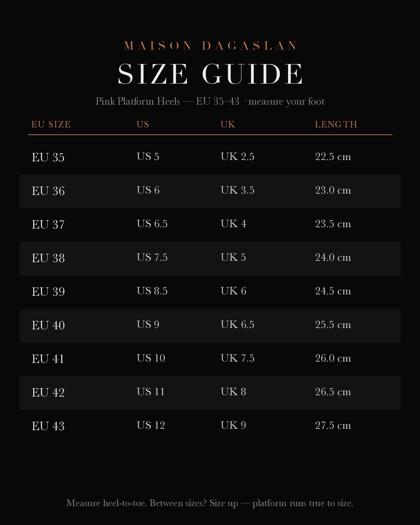Click the MAISON DAGASLAN brand name
The height and width of the screenshot is (525, 420).
[x=210, y=46]
